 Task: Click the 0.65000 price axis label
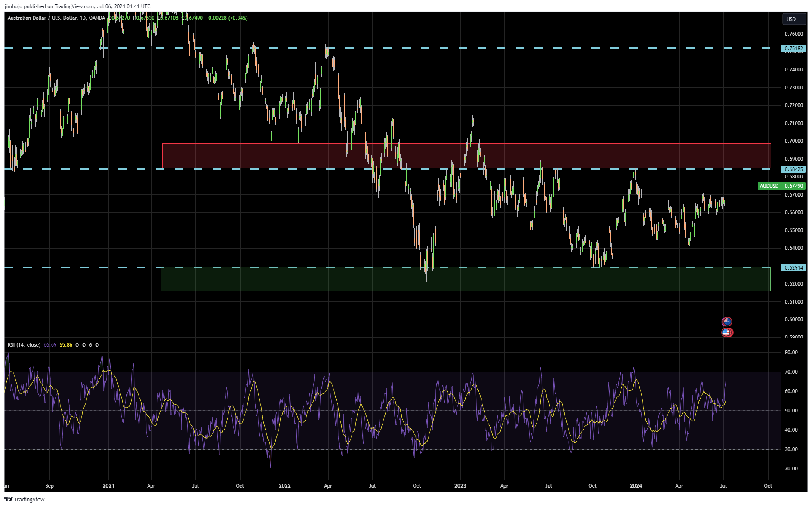pos(793,230)
